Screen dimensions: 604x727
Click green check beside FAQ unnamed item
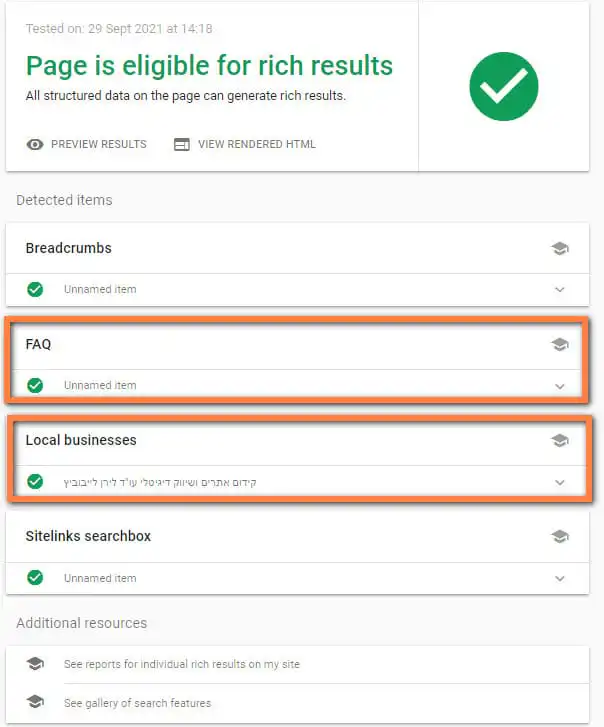35,385
